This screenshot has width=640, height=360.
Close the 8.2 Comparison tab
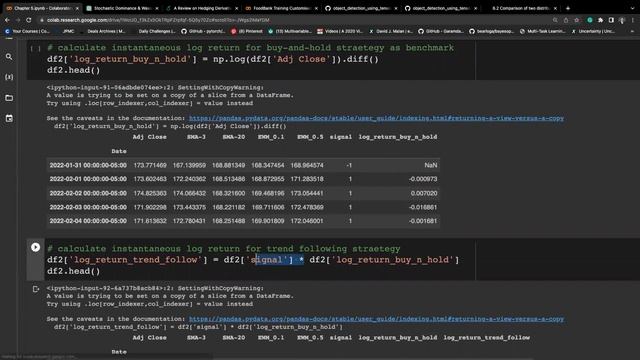[555, 8]
